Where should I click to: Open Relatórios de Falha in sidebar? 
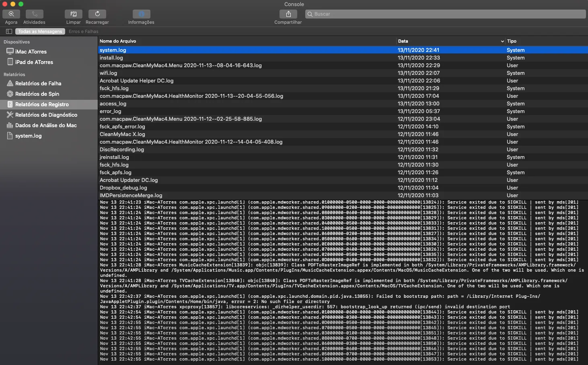click(x=38, y=83)
